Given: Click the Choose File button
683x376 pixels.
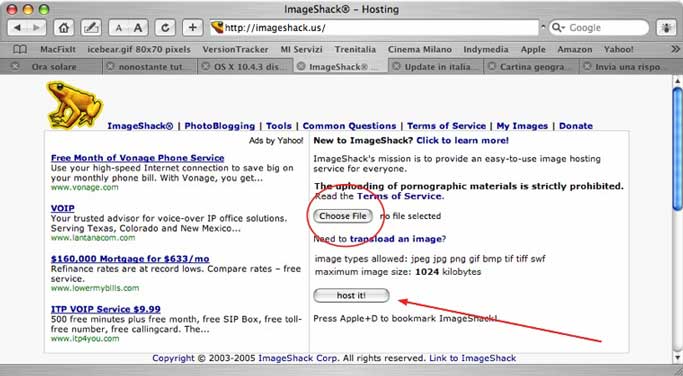Looking at the screenshot, I should click(x=343, y=216).
